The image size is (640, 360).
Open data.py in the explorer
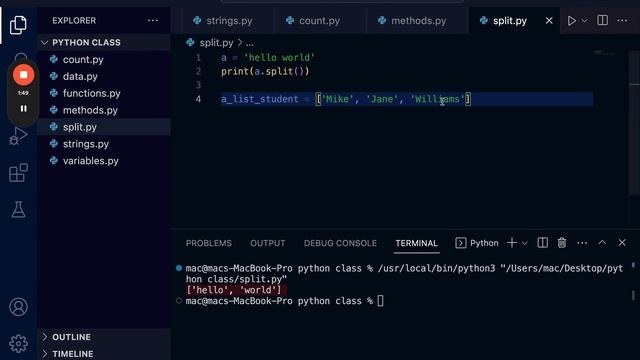(80, 76)
